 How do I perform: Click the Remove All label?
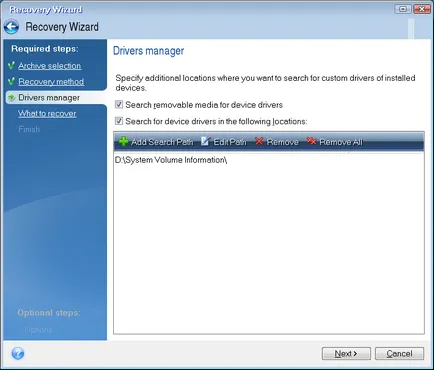point(341,142)
